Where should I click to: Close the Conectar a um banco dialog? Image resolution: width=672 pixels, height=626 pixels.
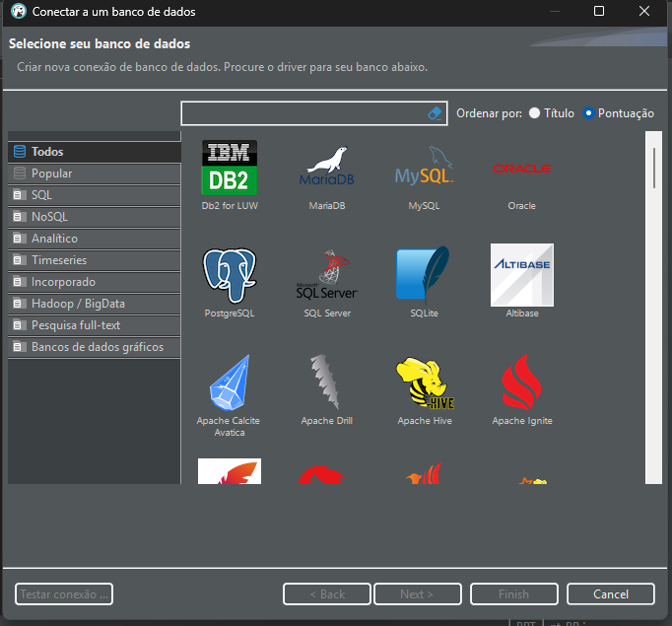644,11
